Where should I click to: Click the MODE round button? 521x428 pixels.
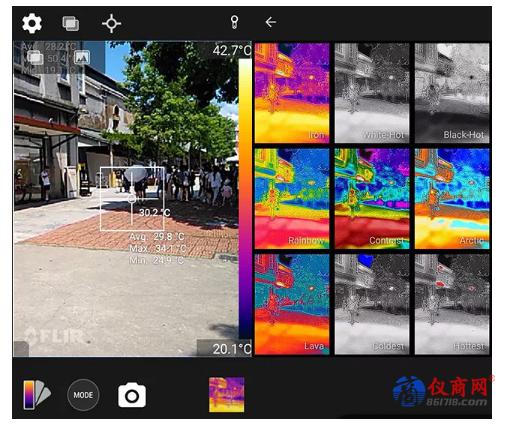83,395
